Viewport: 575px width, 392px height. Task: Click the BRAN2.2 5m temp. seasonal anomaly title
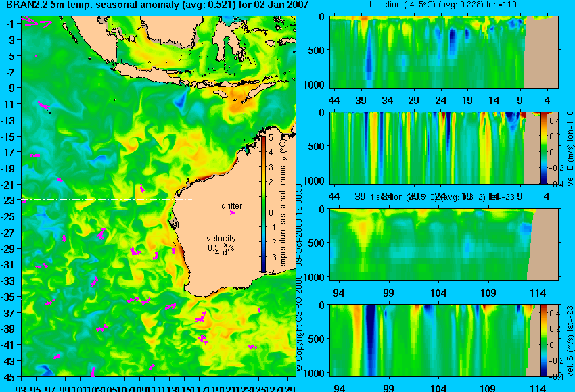tap(158, 5)
